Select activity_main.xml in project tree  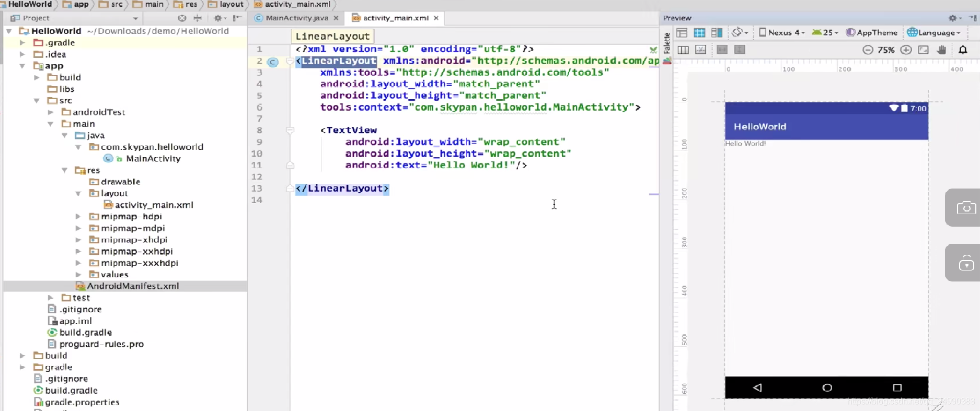tap(154, 205)
